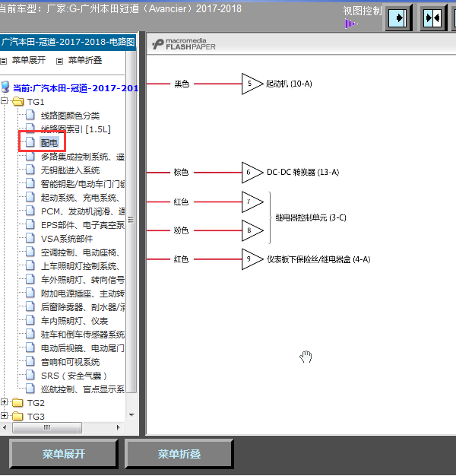Click 继电器控制单元 (3-C) label in diagram
Screen dimensions: 456x476
pos(311,217)
